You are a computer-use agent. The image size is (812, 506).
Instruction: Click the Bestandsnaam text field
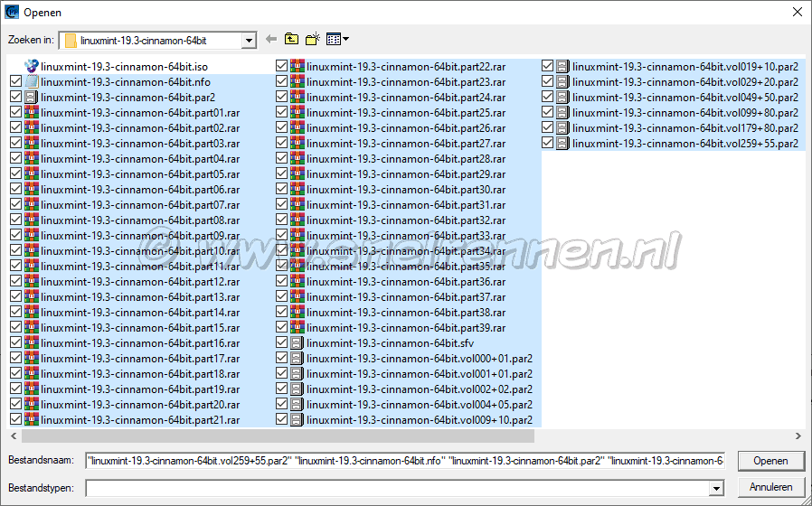(x=405, y=461)
